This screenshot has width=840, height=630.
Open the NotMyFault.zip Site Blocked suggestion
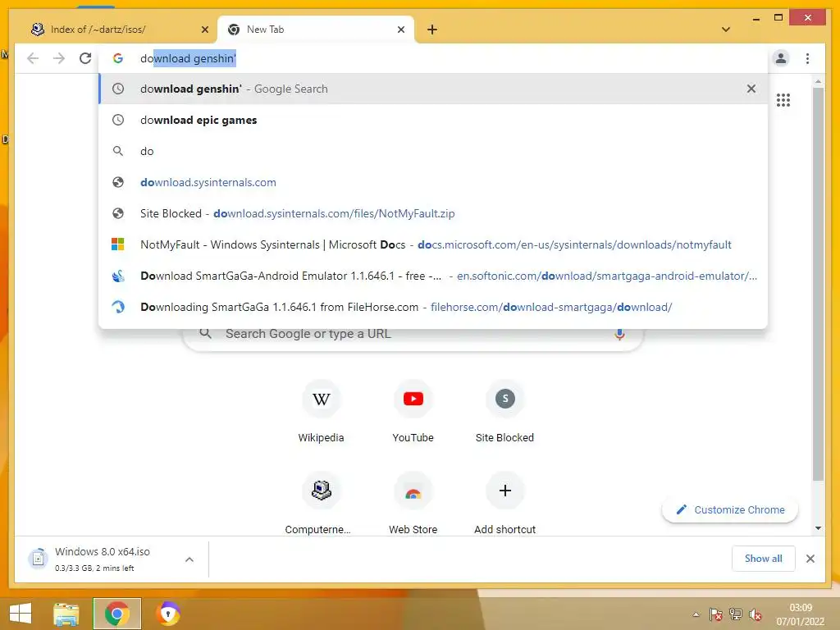[433, 213]
